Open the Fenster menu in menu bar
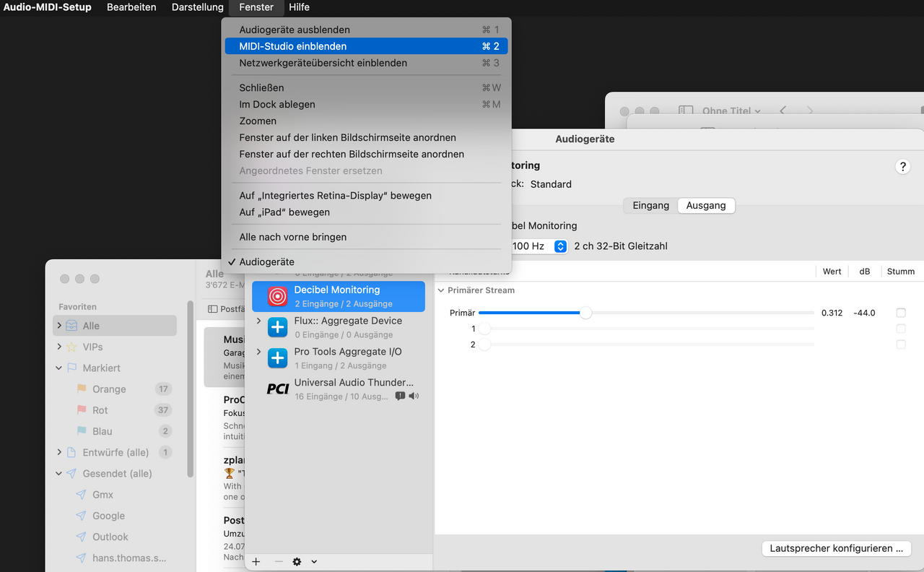 click(256, 7)
